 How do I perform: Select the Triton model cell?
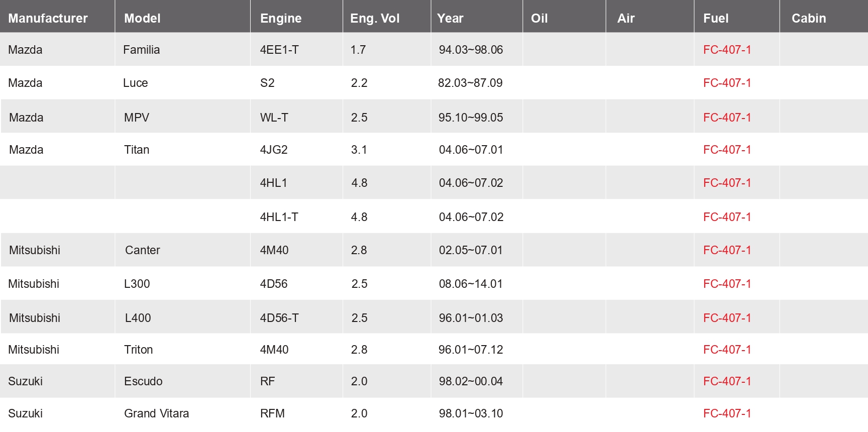[x=139, y=350]
